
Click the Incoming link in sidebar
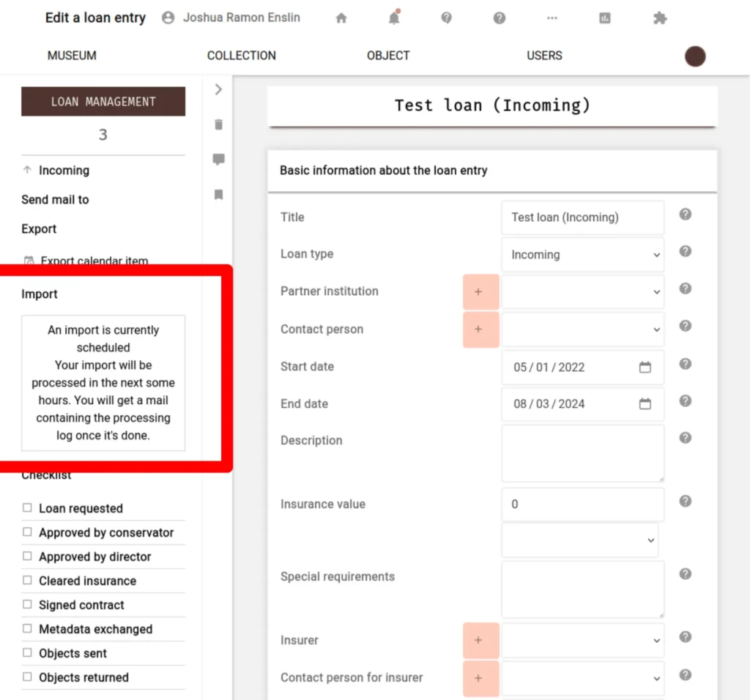(64, 170)
